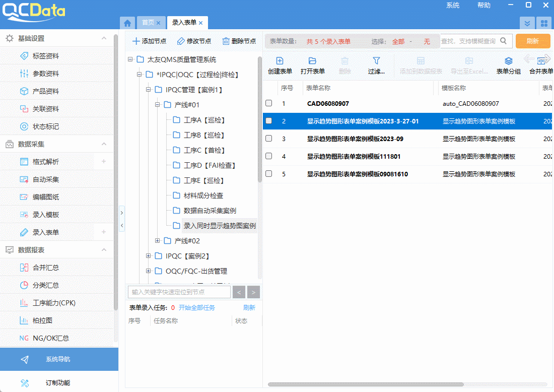The image size is (554, 392).
Task: Click the Delete Node (删除节点) trash icon
Action: 226,41
